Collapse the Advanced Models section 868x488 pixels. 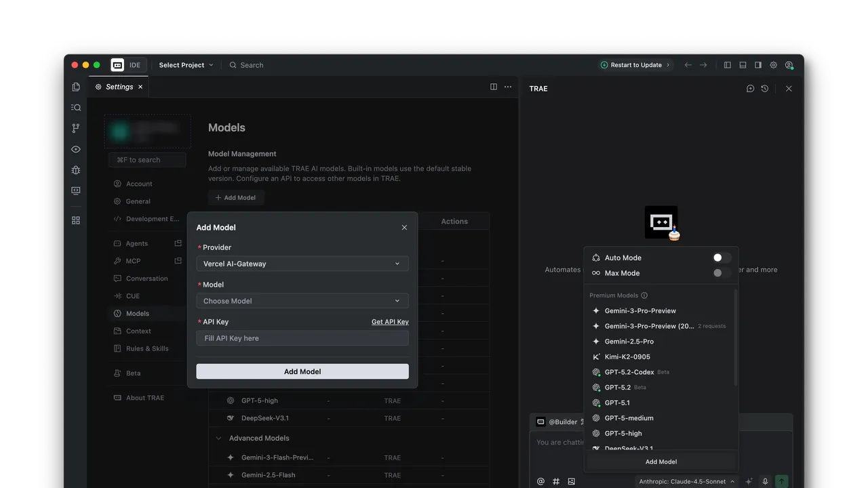pyautogui.click(x=218, y=439)
